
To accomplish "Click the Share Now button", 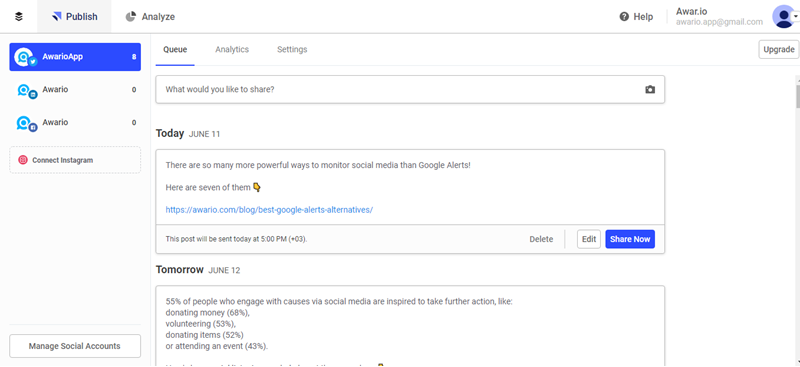I will click(x=630, y=239).
